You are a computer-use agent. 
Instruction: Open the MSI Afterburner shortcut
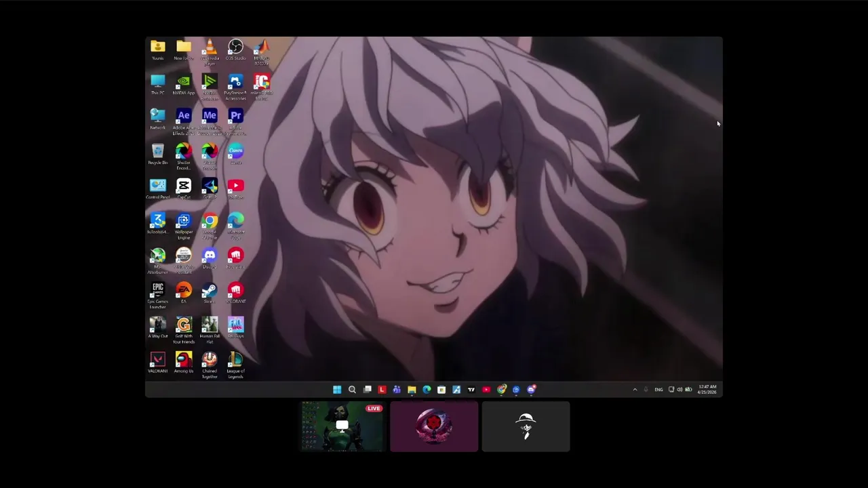click(157, 261)
